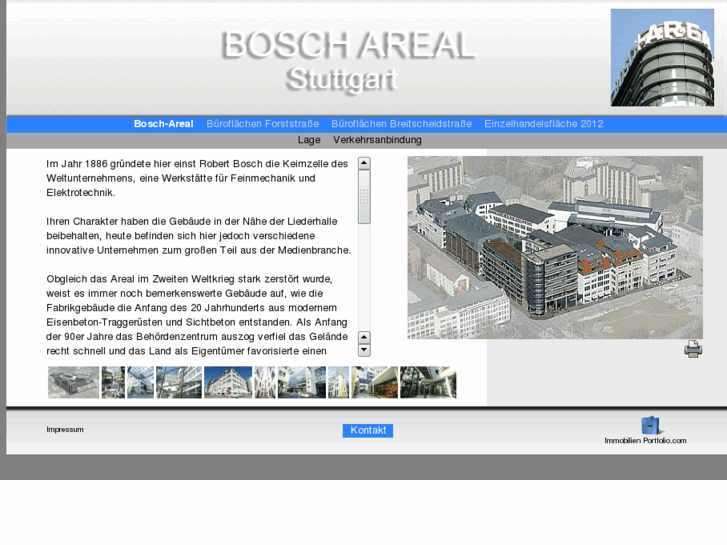Screen dimensions: 727x545
Task: Open the third thumbnail showing the glass roof atrium
Action: click(140, 382)
